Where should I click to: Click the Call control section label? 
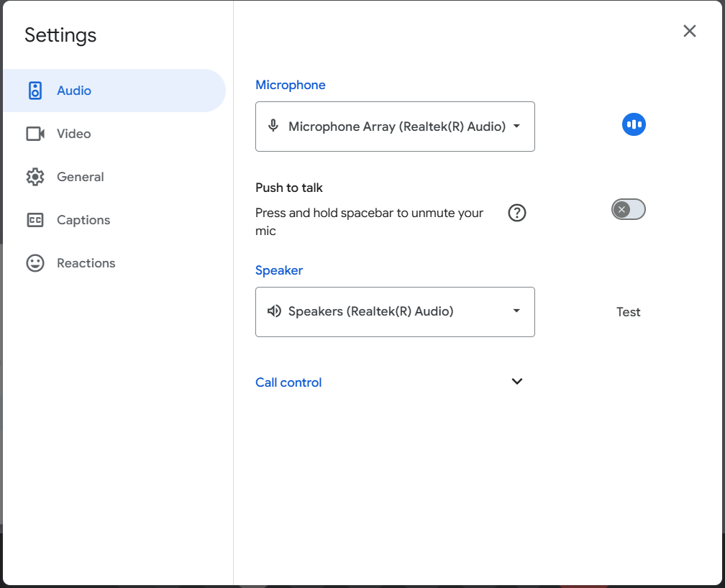click(288, 382)
